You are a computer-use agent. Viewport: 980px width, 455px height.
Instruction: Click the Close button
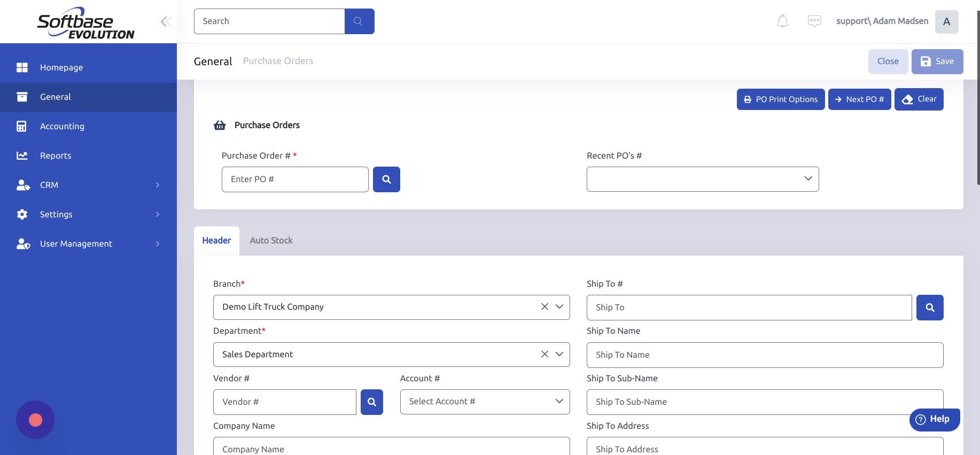tap(888, 61)
